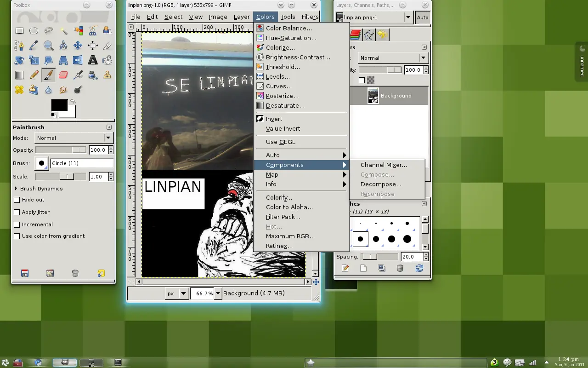Open image selector dropdown linpian.png-1
Screen dimensions: 588x368
374,17
